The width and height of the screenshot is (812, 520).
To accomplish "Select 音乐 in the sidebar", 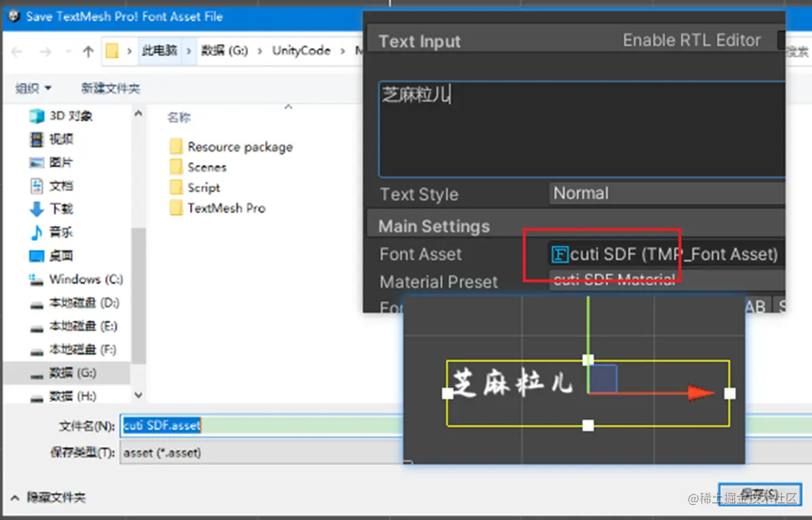I will click(x=51, y=232).
